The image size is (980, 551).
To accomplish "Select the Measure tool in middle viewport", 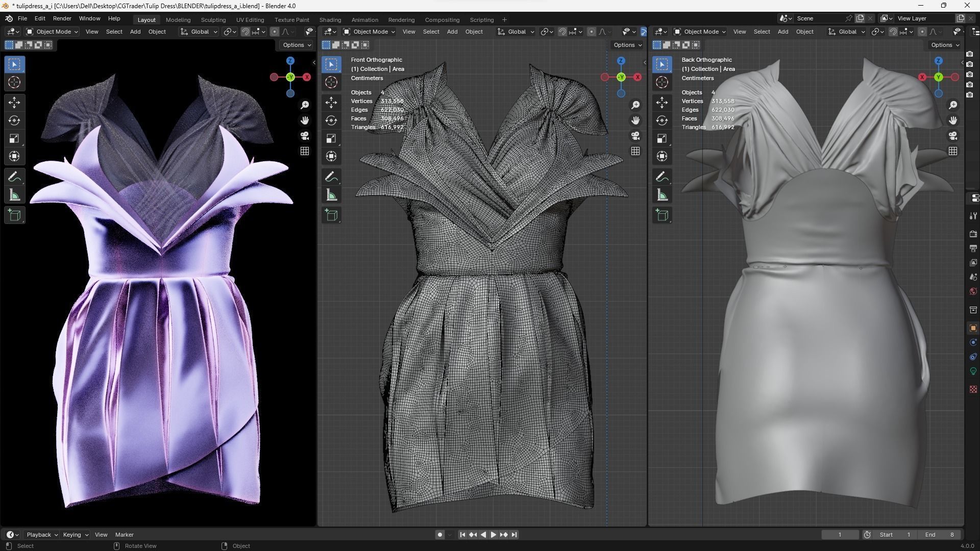I will 331,195.
